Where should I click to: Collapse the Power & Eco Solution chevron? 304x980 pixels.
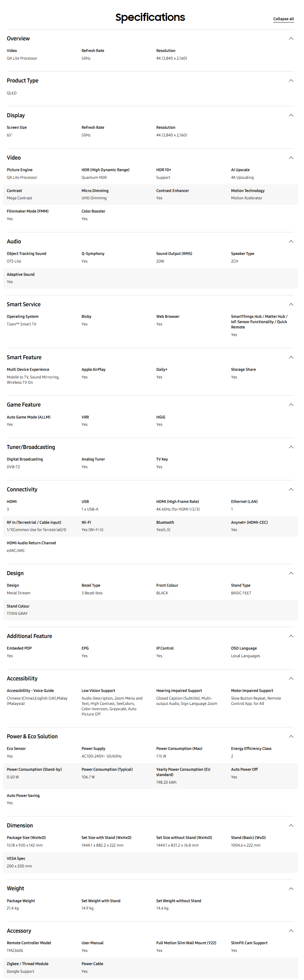291,737
